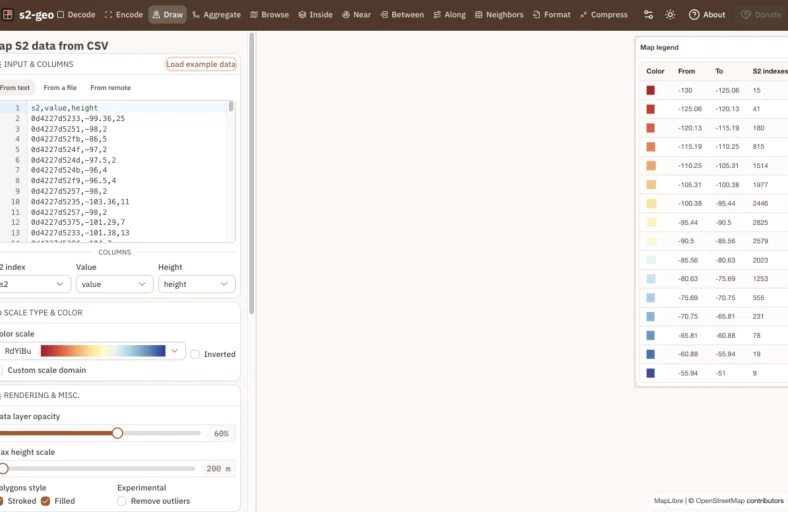Click the CSV editor vertical scrollbar
The width and height of the screenshot is (788, 512).
coord(231,107)
